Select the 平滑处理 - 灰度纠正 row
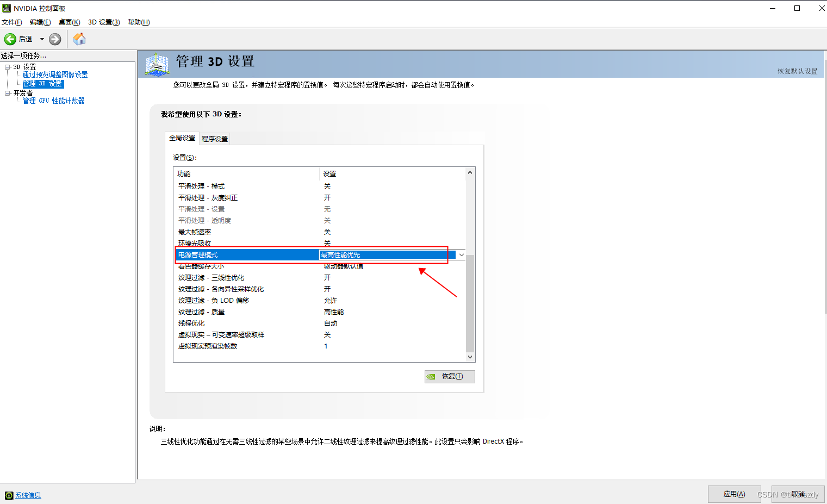 320,198
